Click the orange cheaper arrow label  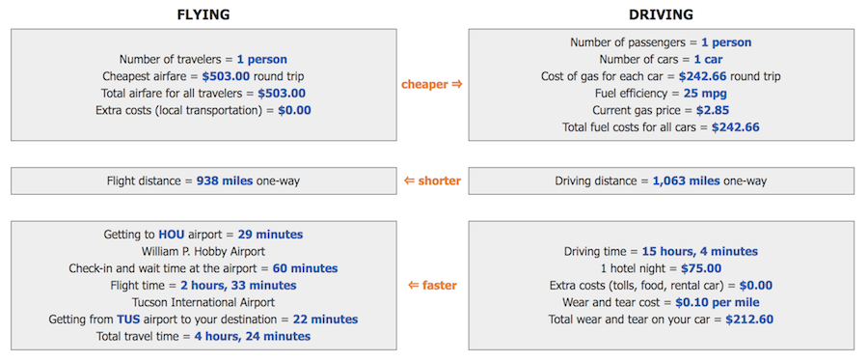pos(431,85)
